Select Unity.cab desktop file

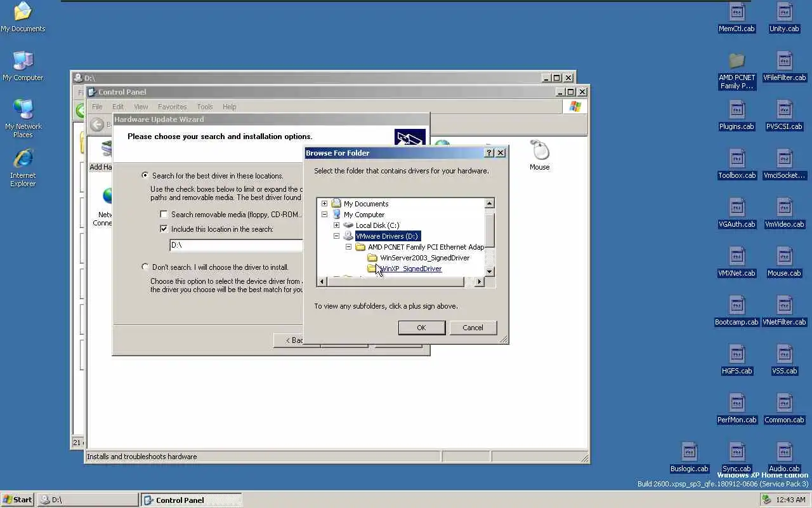tap(784, 17)
